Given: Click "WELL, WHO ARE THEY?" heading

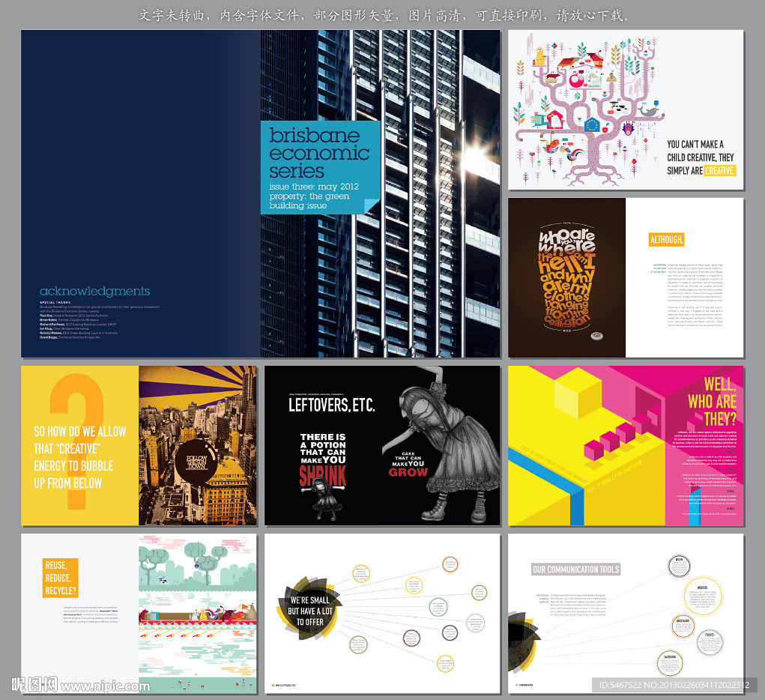Looking at the screenshot, I should click(x=712, y=401).
